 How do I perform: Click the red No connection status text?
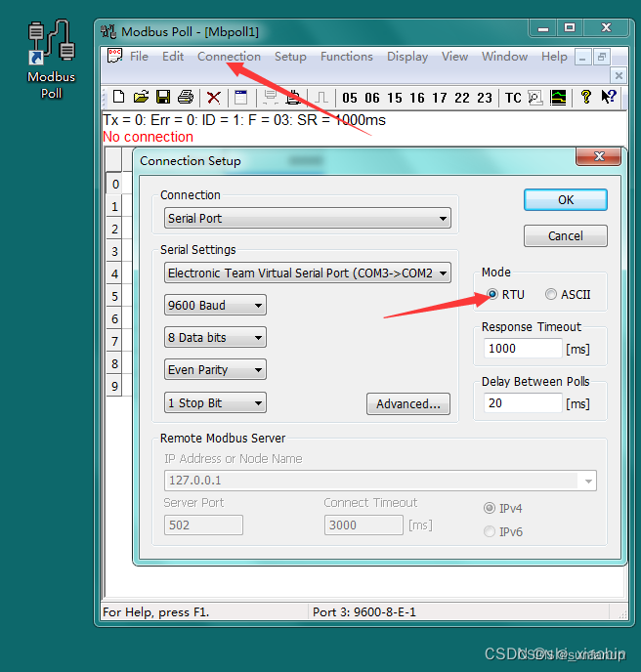[148, 137]
